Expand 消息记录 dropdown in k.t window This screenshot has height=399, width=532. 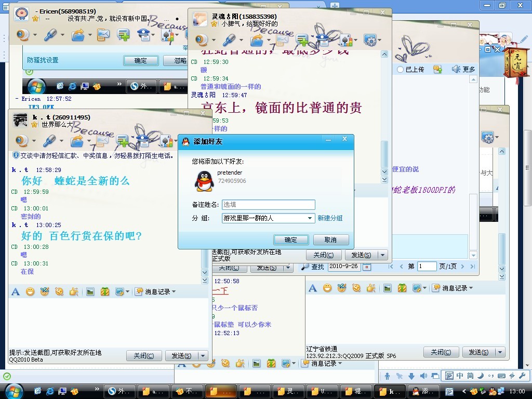tap(174, 291)
